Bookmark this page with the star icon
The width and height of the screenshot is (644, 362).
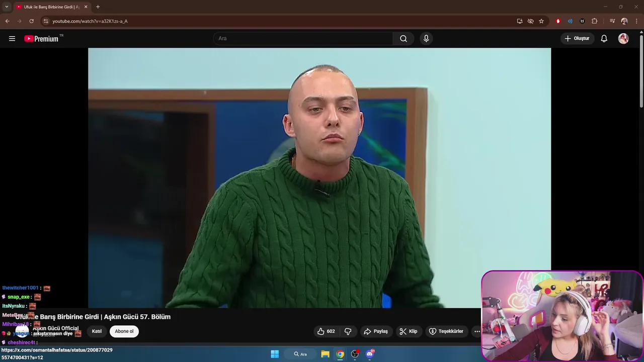coord(541,21)
